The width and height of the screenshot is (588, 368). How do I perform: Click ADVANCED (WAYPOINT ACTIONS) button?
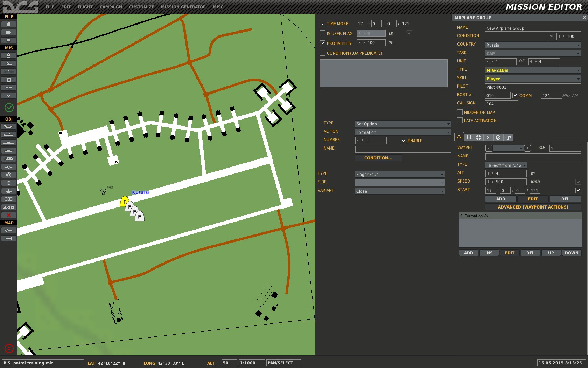pyautogui.click(x=533, y=207)
